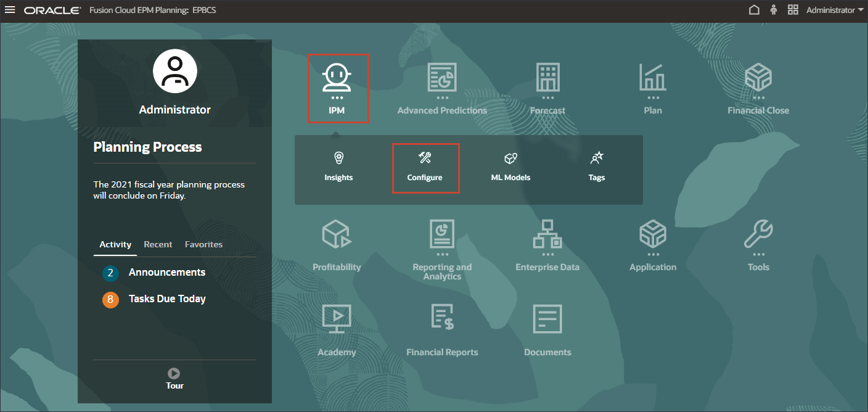This screenshot has width=868, height=412.
Task: Open the Application cluster icon
Action: 653,234
